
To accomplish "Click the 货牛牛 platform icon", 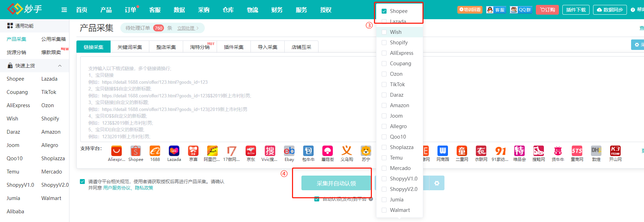I will [x=558, y=151].
